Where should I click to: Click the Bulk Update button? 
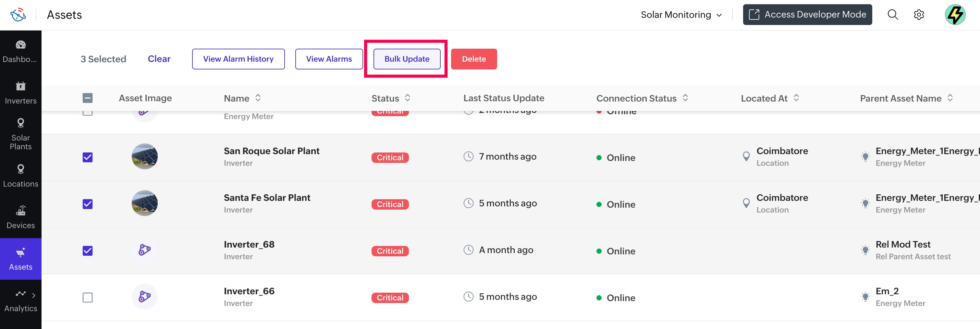[x=406, y=59]
